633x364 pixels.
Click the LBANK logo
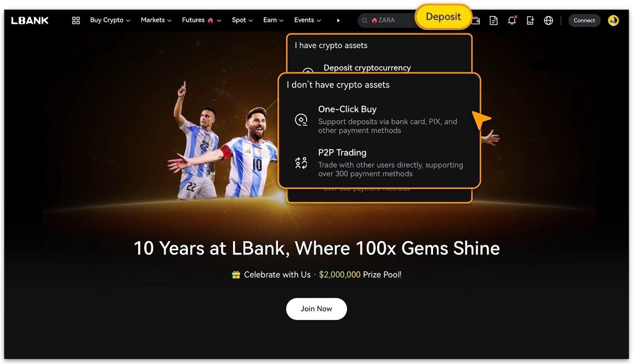click(30, 21)
